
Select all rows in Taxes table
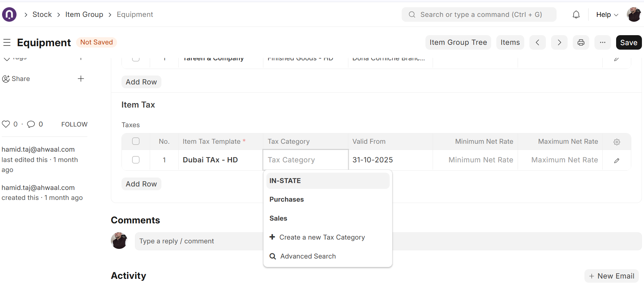[x=136, y=141]
